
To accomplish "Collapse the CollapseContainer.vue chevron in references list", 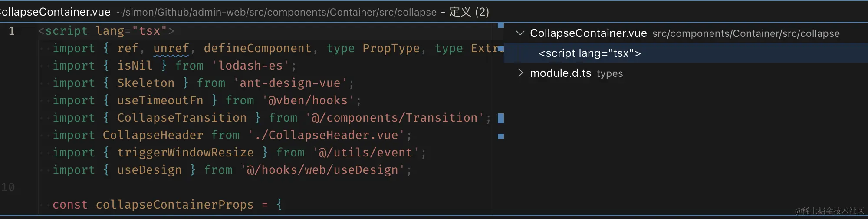I will coord(520,33).
